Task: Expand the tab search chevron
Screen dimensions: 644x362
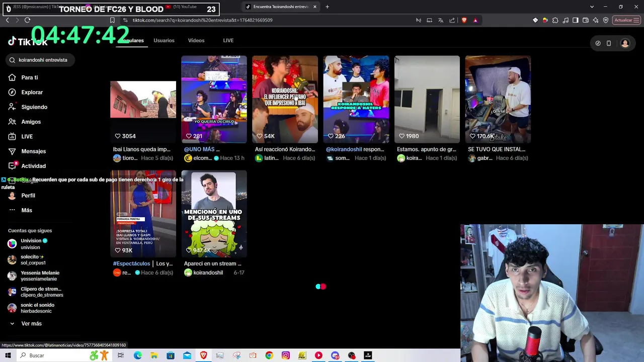Action: click(592, 7)
